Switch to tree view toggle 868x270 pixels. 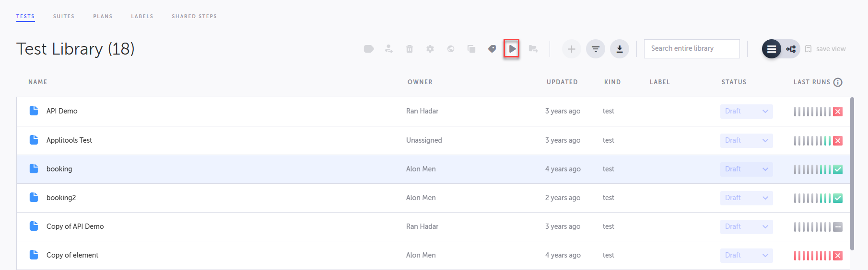coord(791,49)
